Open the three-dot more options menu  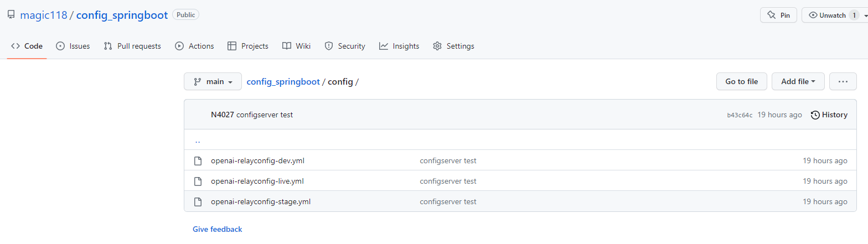843,82
